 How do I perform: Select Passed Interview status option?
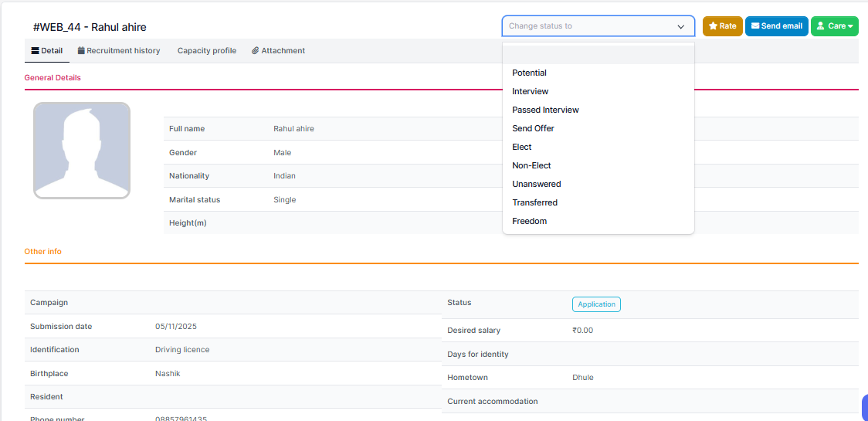[545, 110]
